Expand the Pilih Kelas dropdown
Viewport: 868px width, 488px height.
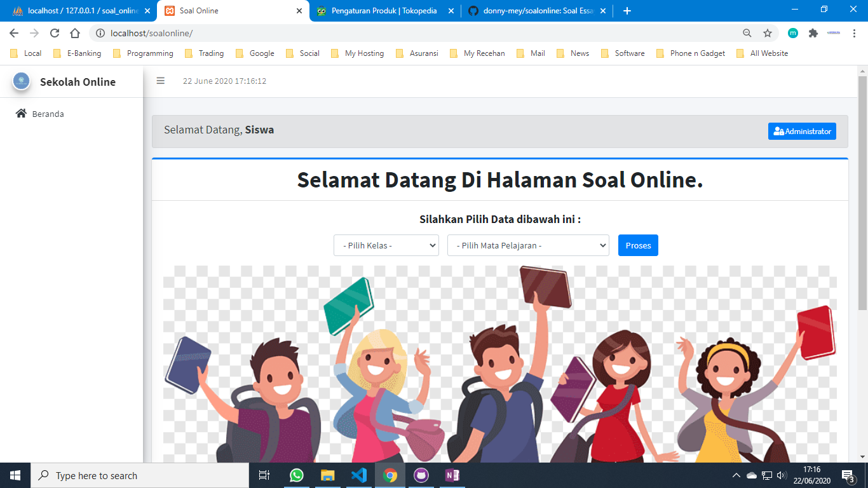tap(386, 245)
